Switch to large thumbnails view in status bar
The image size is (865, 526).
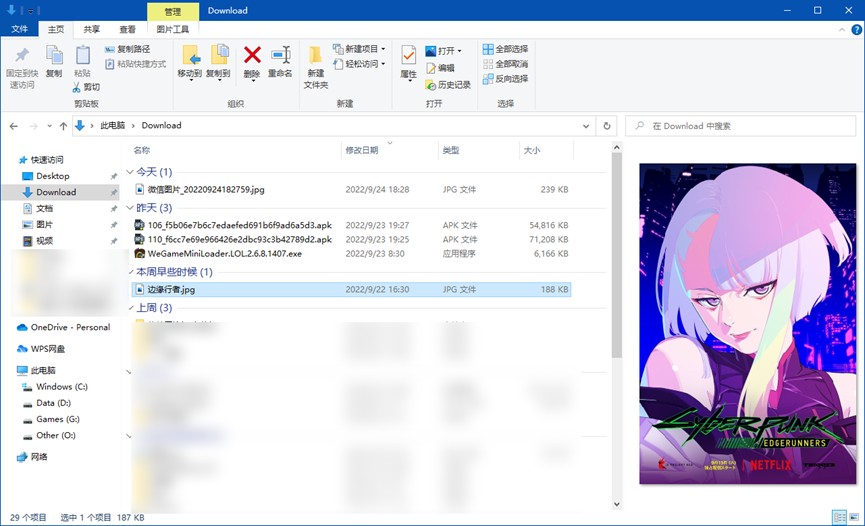pos(853,517)
